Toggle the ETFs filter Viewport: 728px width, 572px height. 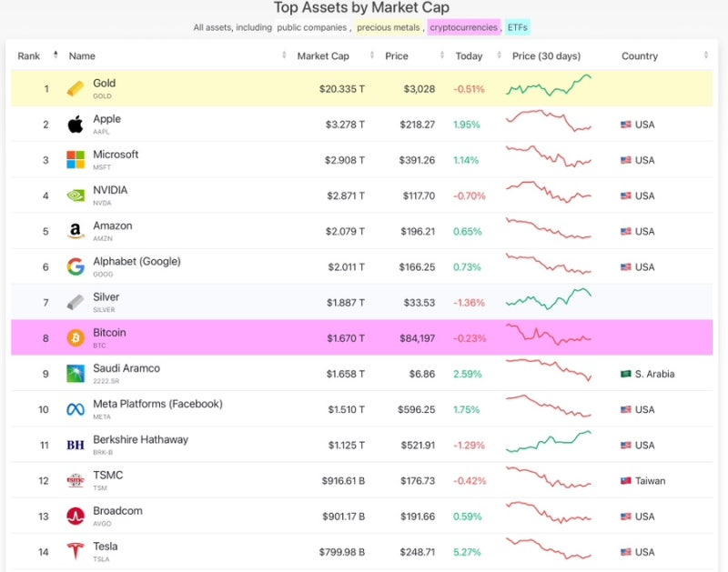coord(517,27)
